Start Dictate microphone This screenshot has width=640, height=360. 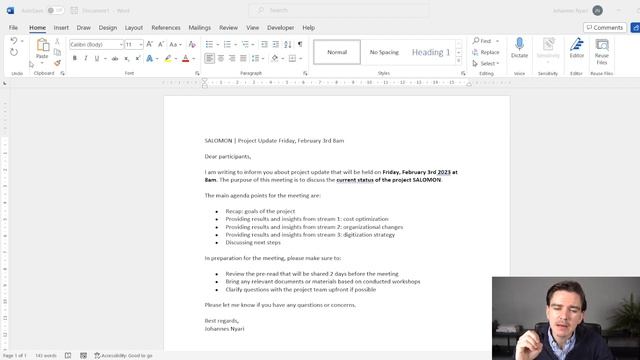point(519,48)
